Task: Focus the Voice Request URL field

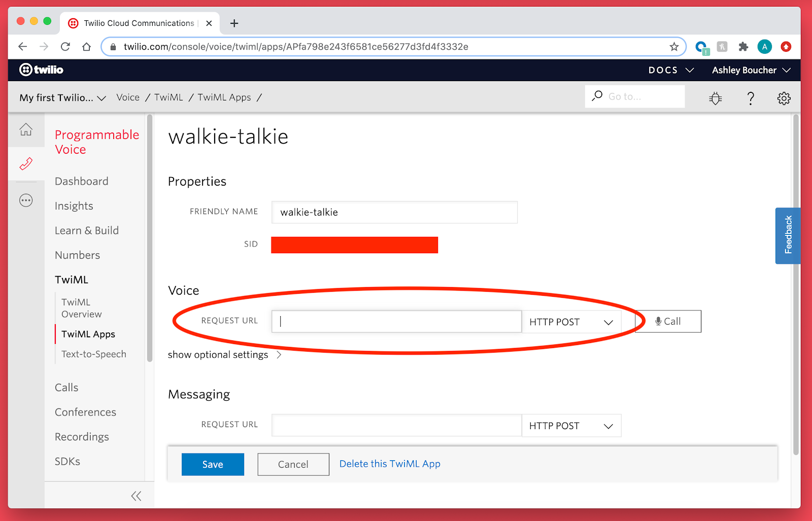Action: (x=396, y=322)
